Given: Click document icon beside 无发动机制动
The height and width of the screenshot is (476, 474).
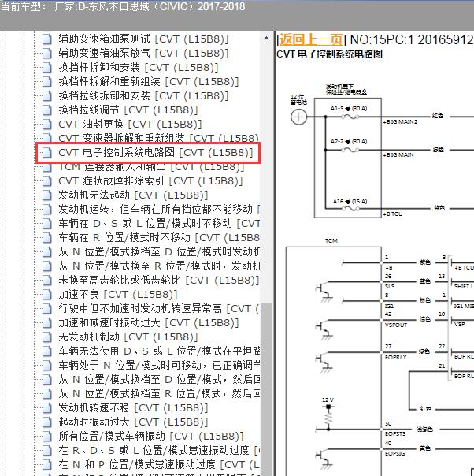Looking at the screenshot, I should (x=46, y=337).
